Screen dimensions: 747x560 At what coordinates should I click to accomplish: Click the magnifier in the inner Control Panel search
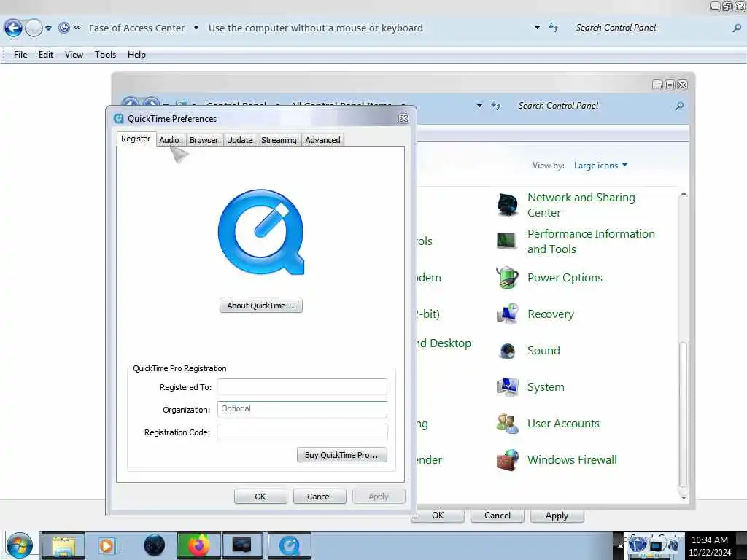[679, 106]
